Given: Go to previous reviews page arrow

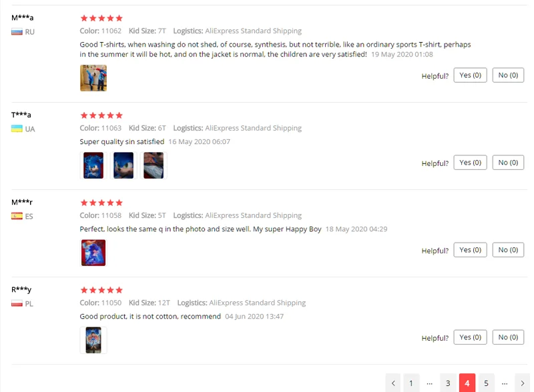Looking at the screenshot, I should click(393, 383).
